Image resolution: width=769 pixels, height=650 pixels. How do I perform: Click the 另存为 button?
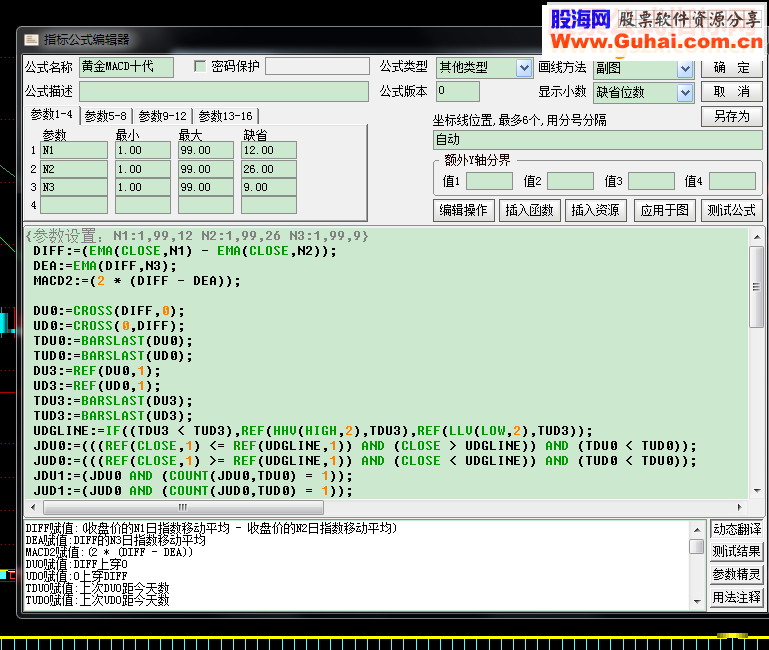(731, 117)
